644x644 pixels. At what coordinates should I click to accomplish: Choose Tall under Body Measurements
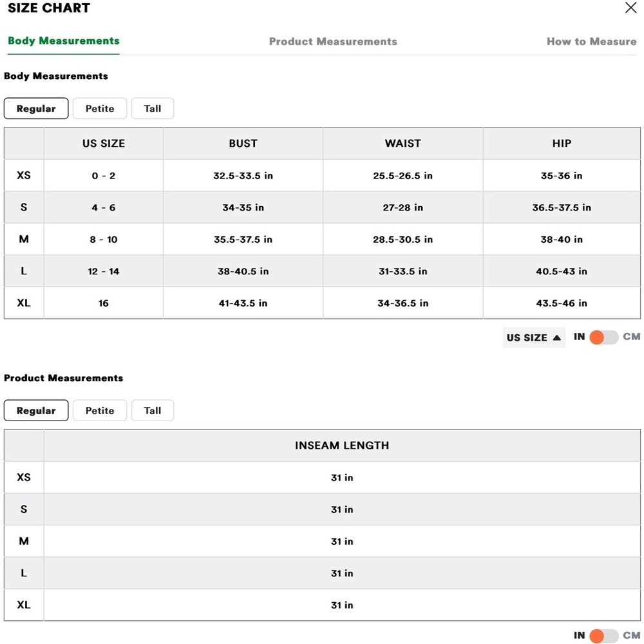tap(153, 108)
